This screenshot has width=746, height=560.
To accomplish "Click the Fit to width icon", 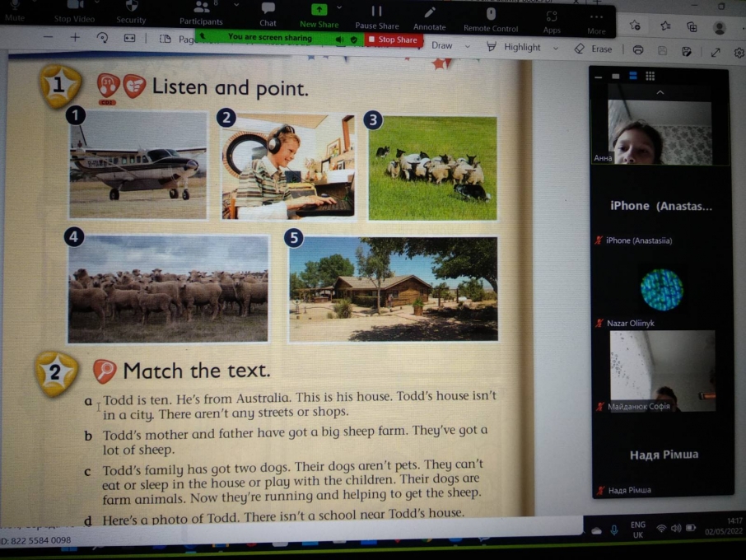I will coord(129,38).
